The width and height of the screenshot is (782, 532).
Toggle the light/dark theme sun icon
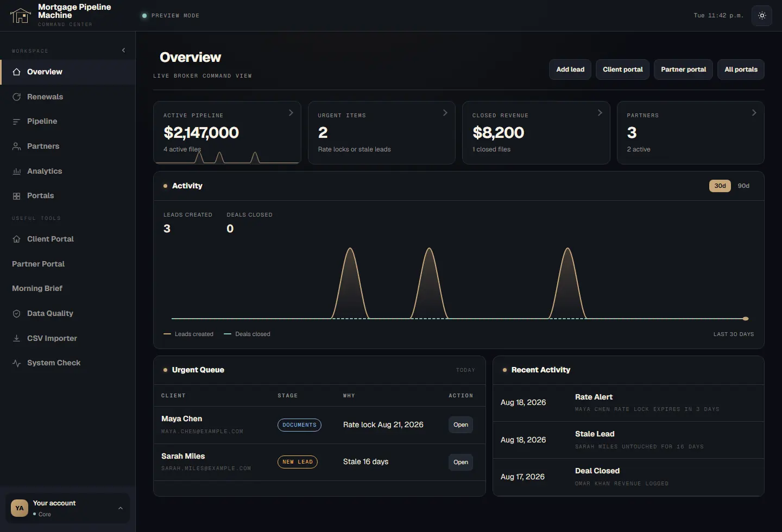pyautogui.click(x=762, y=16)
